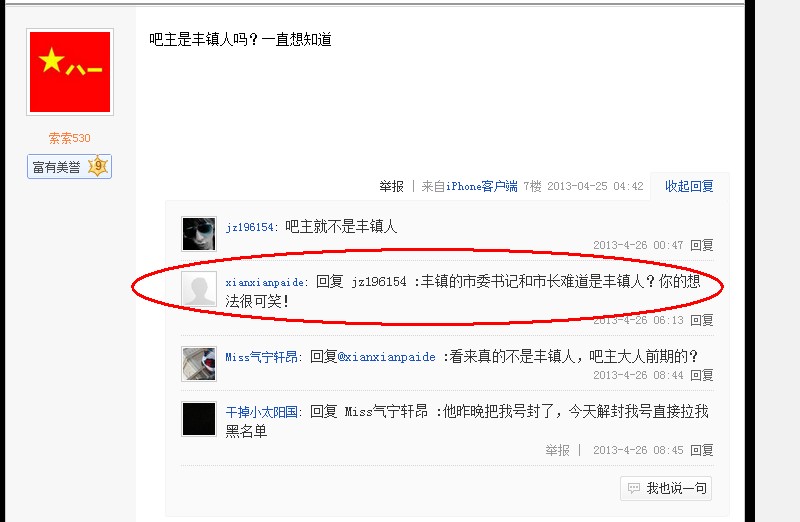Collapse replies with 收起回复
Screen dimensions: 800x522
coord(689,186)
